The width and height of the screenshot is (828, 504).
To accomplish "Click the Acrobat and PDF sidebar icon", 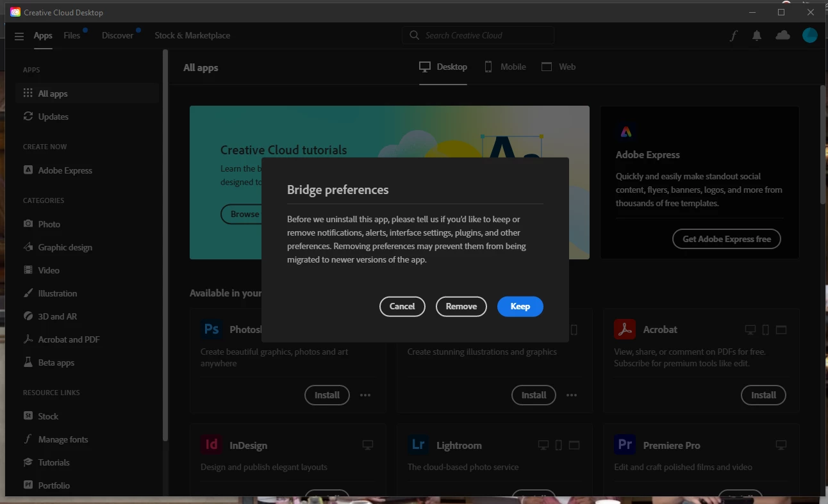I will (x=28, y=339).
